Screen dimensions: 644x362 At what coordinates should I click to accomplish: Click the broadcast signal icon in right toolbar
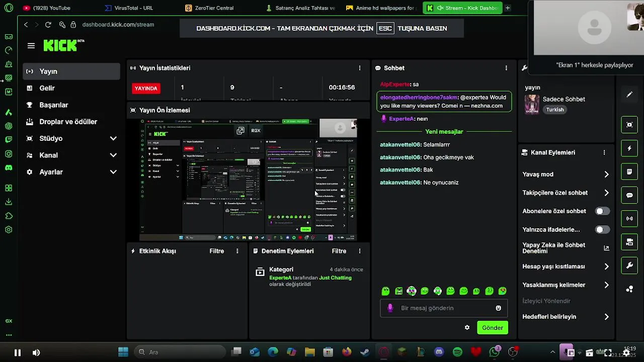coord(629,219)
